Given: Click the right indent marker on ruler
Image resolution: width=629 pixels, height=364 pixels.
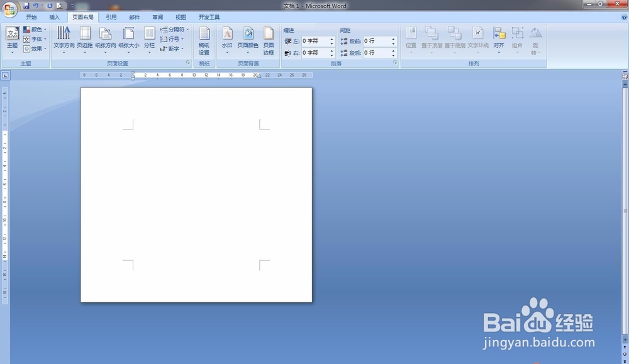Looking at the screenshot, I should [259, 76].
